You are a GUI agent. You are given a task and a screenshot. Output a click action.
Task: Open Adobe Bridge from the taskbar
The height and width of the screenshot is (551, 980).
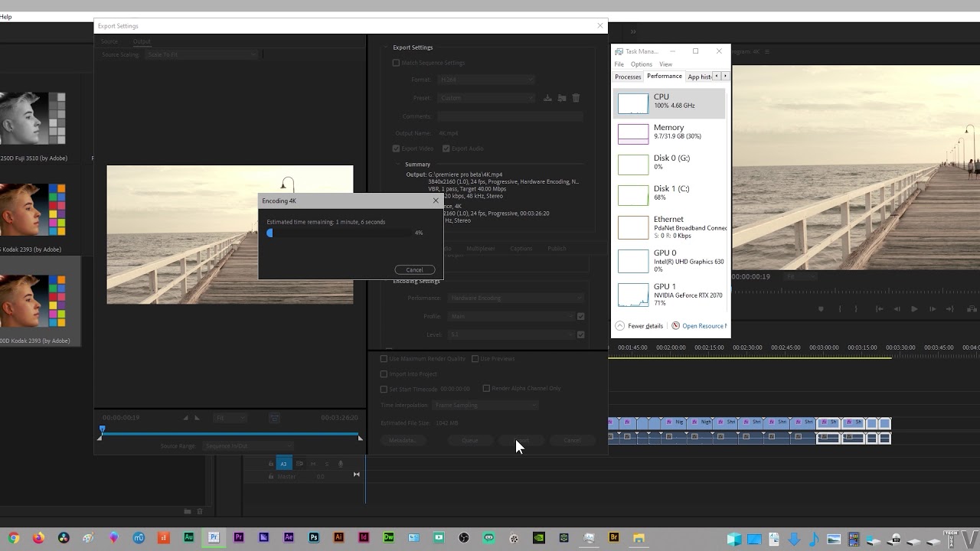[x=613, y=538]
